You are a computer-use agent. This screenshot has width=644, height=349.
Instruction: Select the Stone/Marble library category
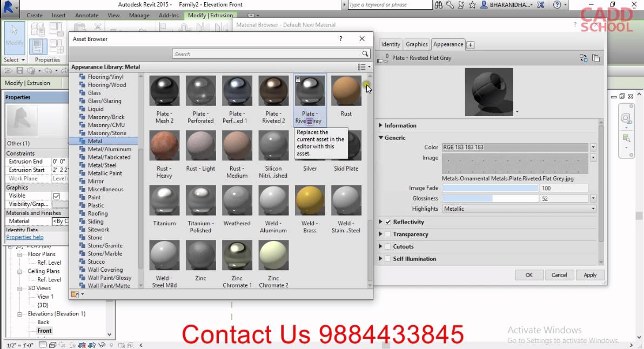tap(105, 253)
